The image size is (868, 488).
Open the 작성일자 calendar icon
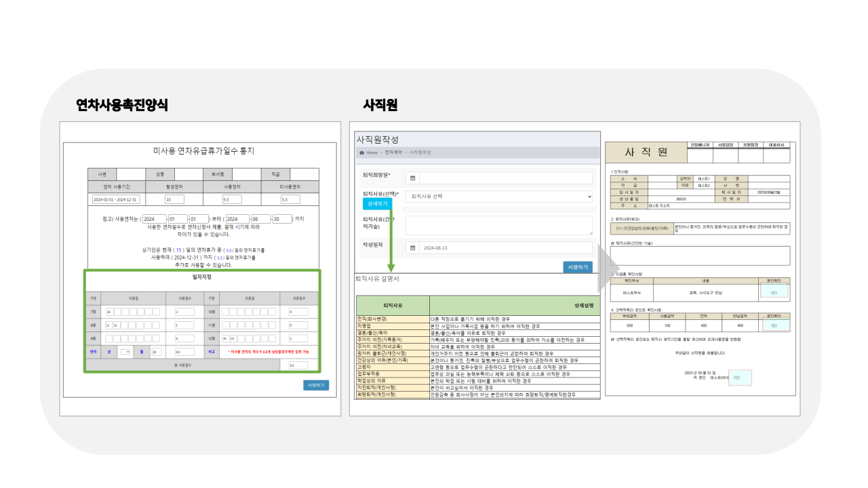point(412,248)
